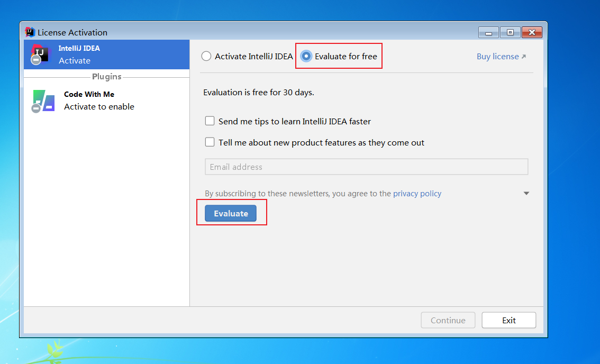Viewport: 600px width, 364px height.
Task: Select the IntelliJ IDEA product icon in sidebar
Action: tap(41, 54)
